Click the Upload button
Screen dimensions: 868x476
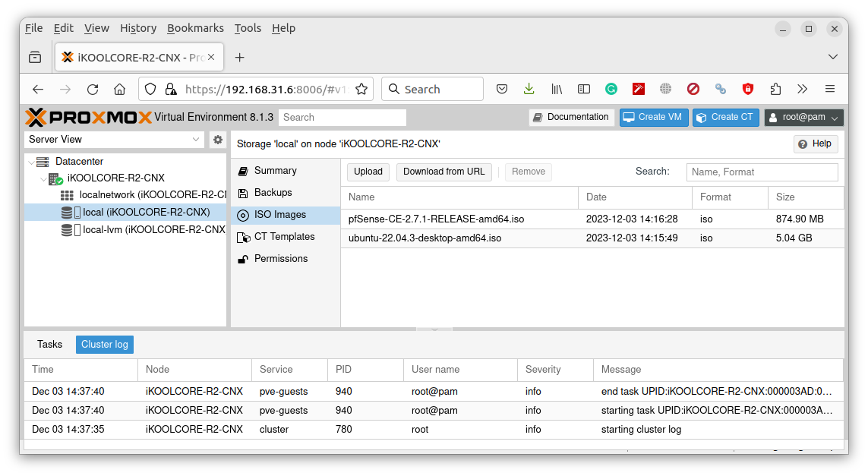[368, 172]
